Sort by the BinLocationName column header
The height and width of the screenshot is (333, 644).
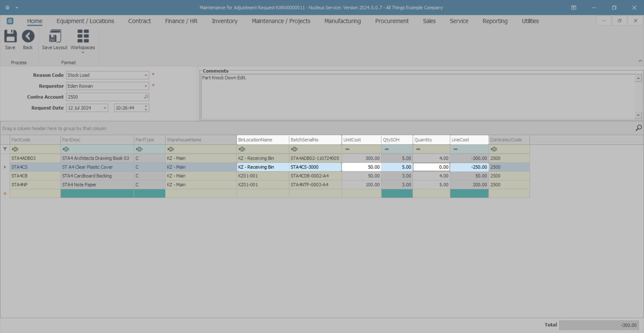click(x=263, y=140)
